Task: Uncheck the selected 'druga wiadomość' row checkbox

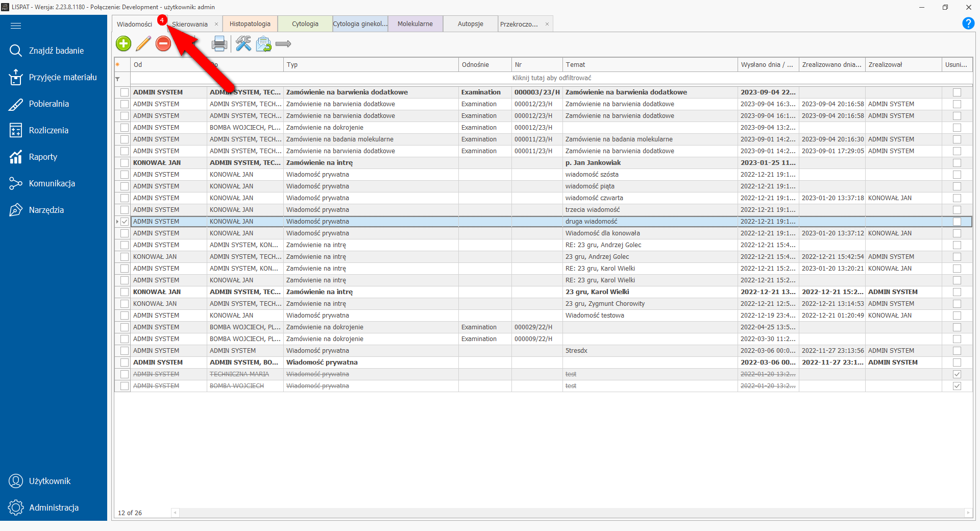Action: tap(125, 222)
